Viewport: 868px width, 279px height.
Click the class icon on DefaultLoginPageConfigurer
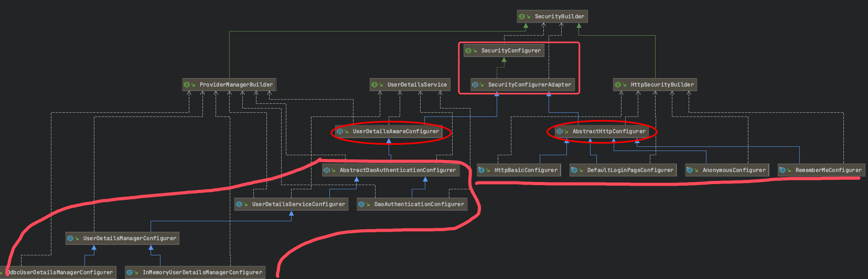pyautogui.click(x=574, y=170)
